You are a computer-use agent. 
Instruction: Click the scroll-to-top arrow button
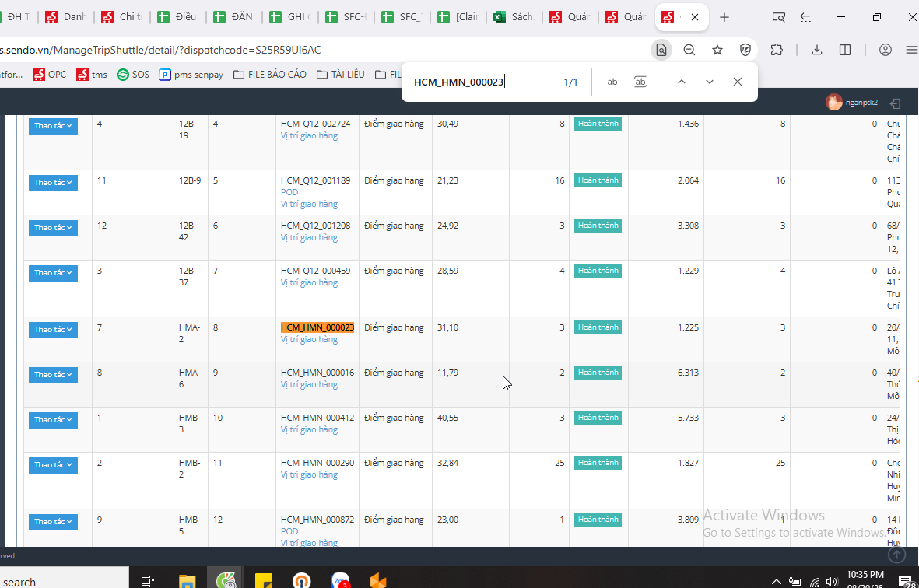pos(896,554)
